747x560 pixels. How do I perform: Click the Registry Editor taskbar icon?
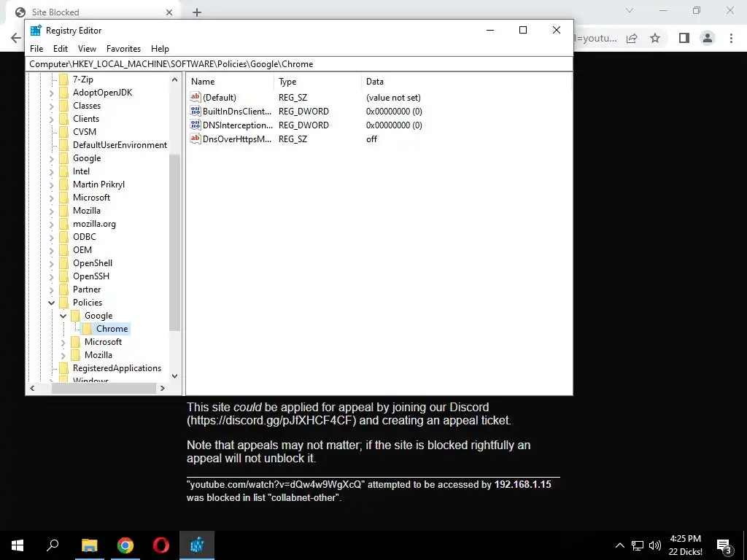[197, 545]
